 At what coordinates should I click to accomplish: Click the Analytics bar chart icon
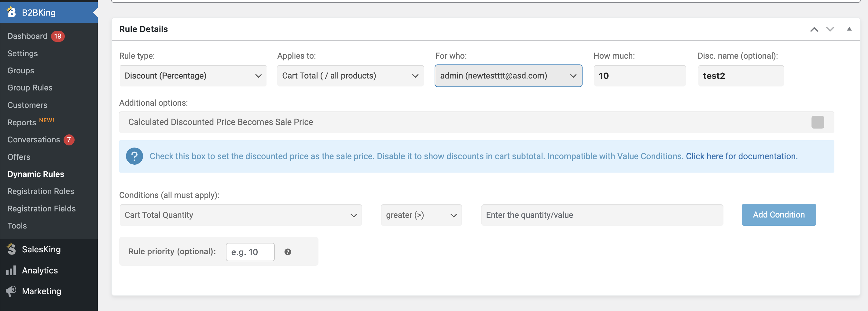11,270
